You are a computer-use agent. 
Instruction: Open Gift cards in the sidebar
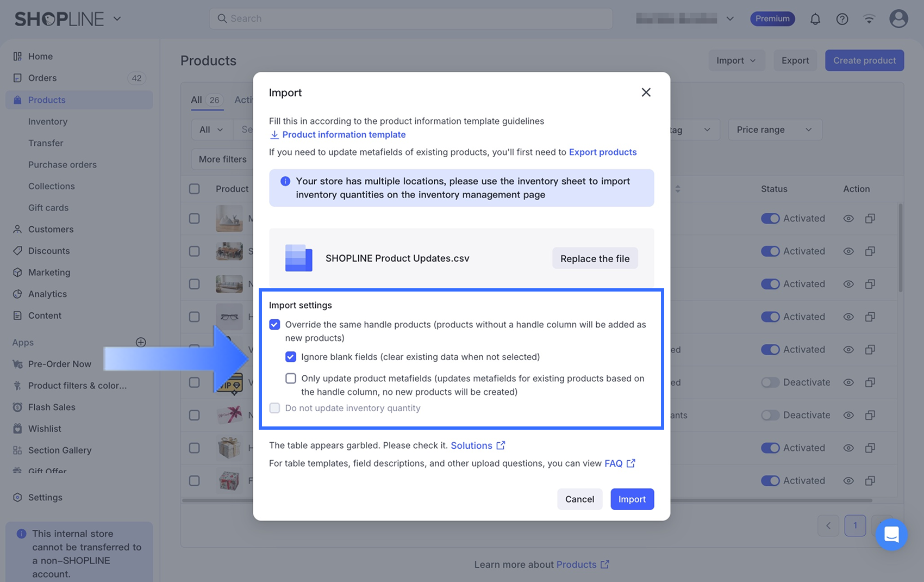tap(48, 208)
